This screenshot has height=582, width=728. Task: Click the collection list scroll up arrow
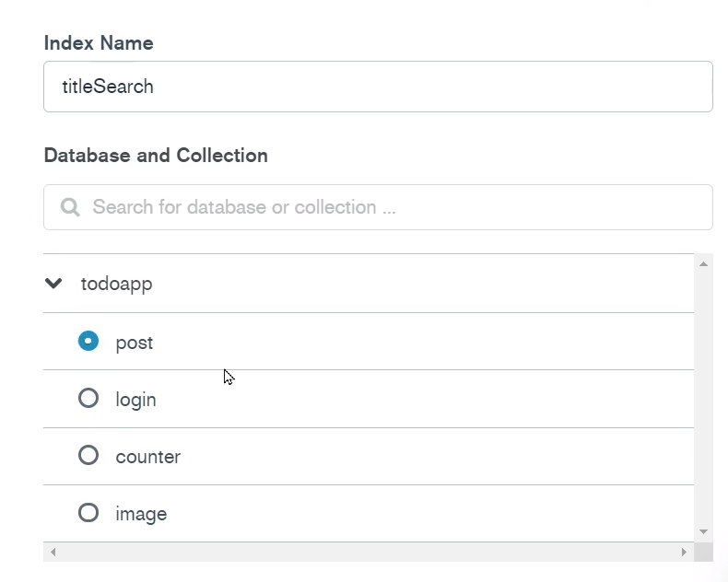pyautogui.click(x=703, y=264)
